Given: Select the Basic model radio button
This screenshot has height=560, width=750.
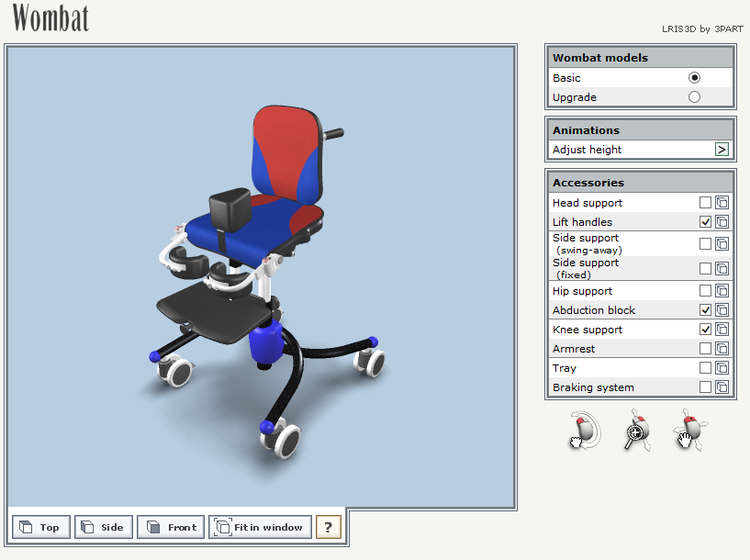Looking at the screenshot, I should tap(694, 77).
